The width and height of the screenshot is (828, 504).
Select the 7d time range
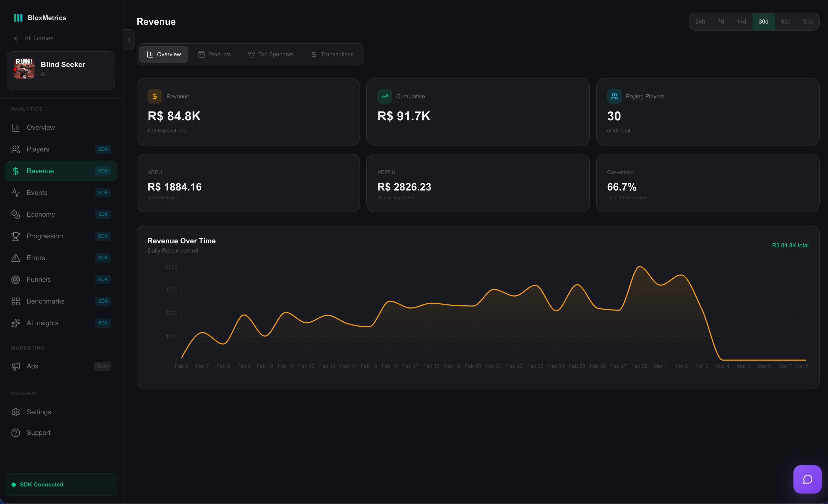[721, 21]
